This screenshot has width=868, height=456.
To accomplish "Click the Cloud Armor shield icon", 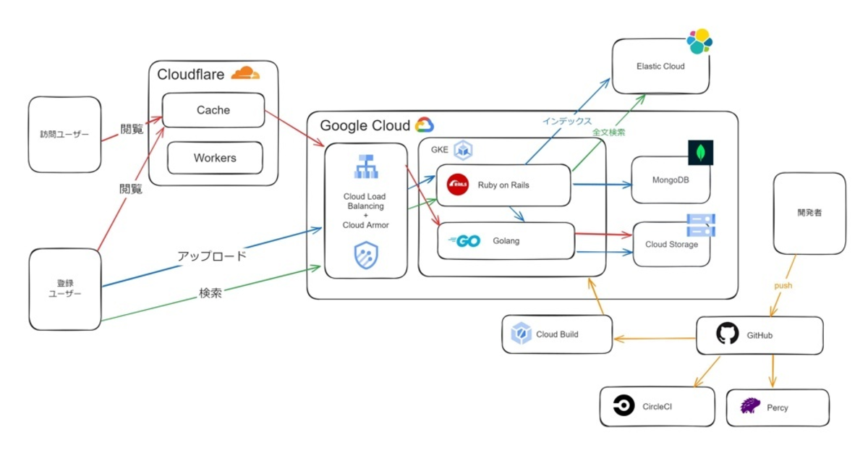I will (x=366, y=254).
